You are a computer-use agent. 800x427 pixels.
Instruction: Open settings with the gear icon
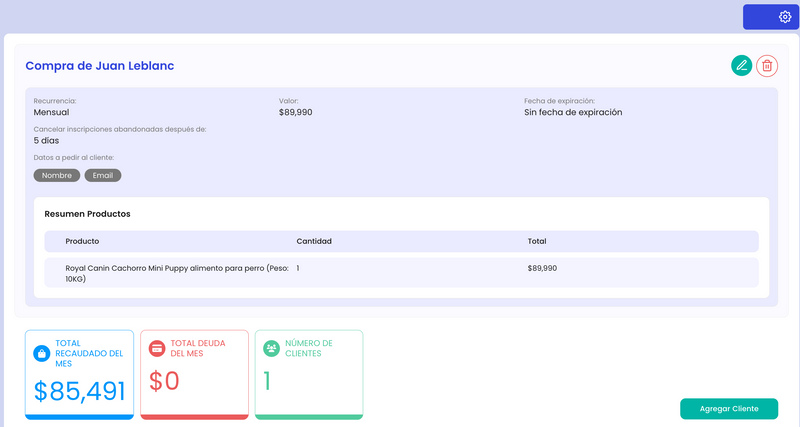click(x=784, y=17)
